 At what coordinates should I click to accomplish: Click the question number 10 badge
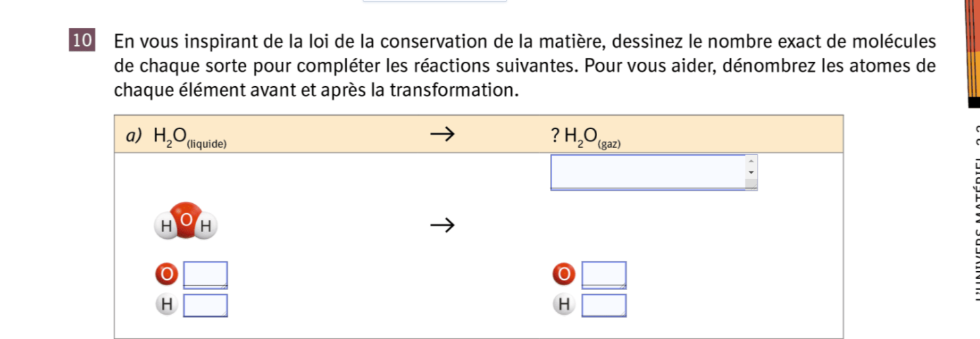pos(81,40)
